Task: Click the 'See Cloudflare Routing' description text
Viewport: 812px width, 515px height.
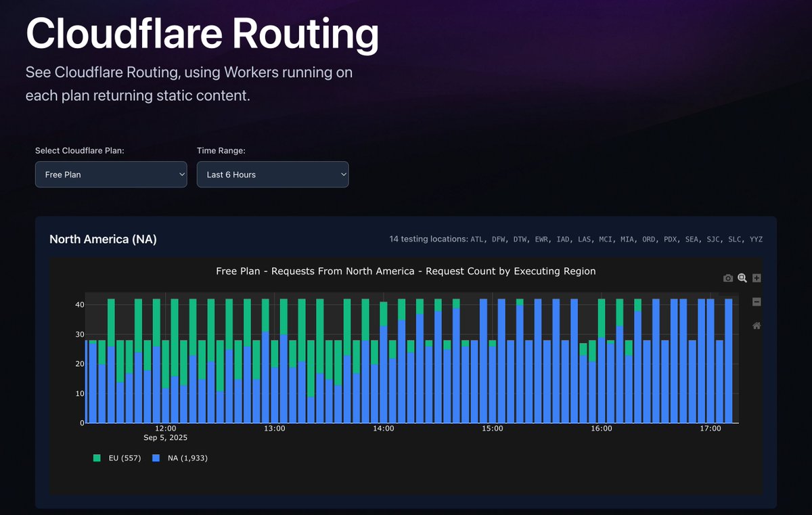Action: point(189,84)
